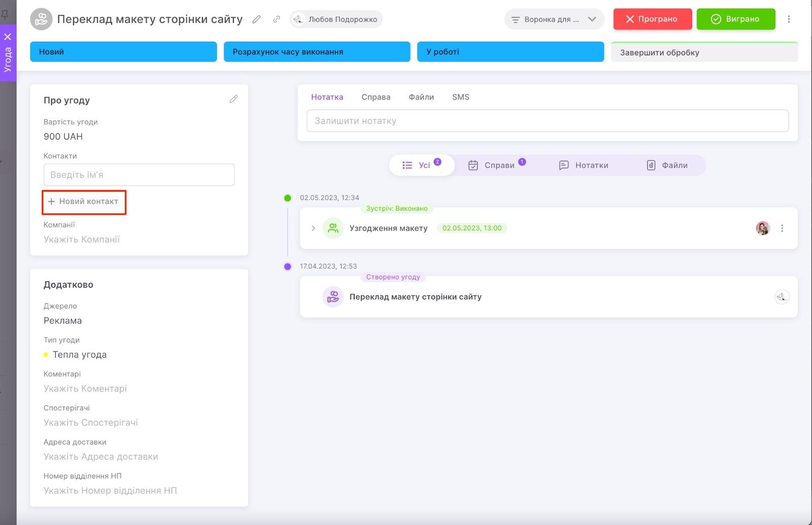Click the pencil icon beside the deal title

click(x=256, y=19)
